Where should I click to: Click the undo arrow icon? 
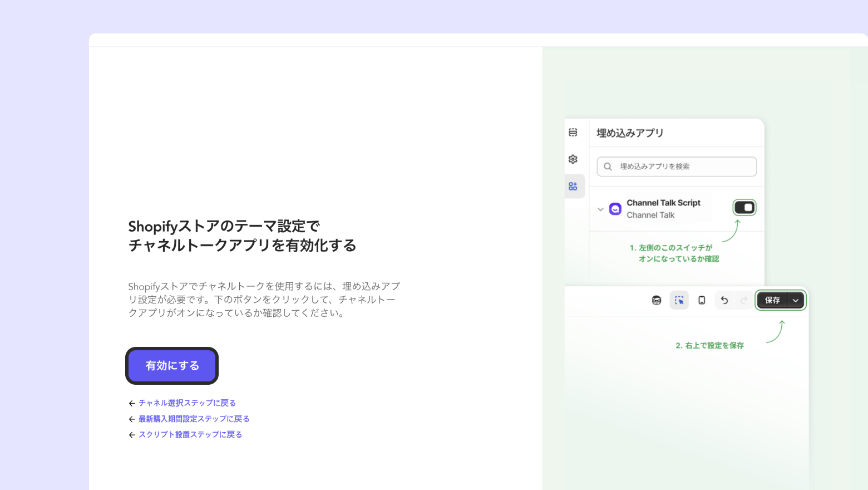724,300
